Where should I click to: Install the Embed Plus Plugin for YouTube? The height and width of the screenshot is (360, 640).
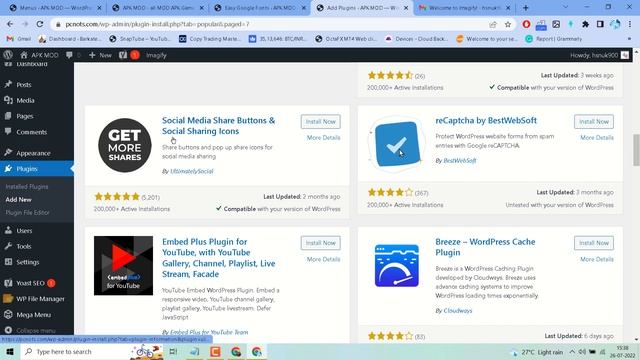pos(320,243)
